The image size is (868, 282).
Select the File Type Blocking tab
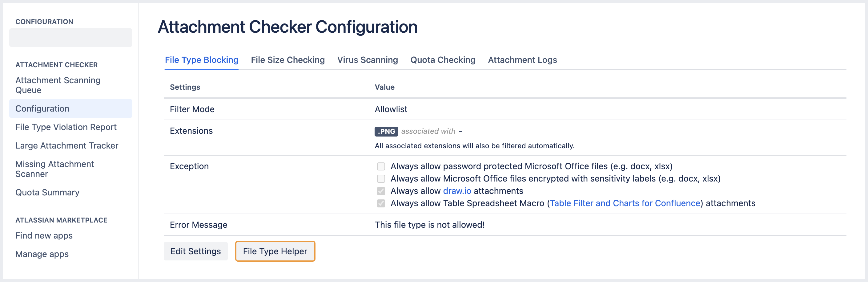click(201, 60)
